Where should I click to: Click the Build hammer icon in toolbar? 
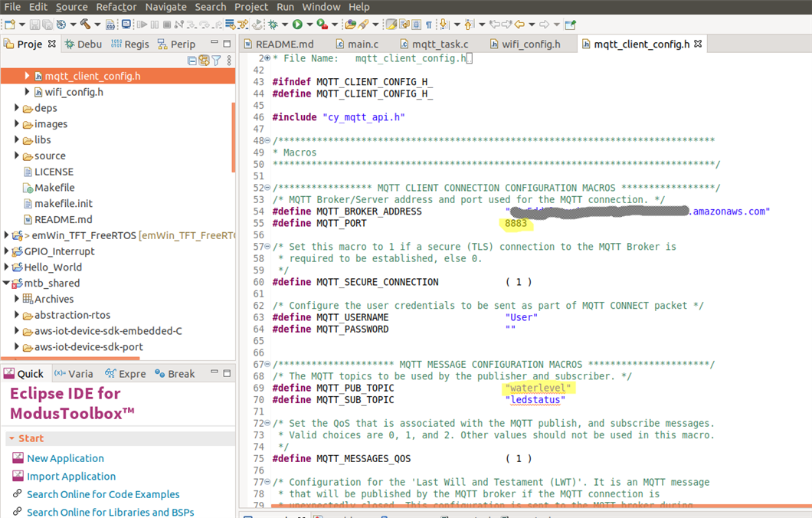[x=85, y=25]
